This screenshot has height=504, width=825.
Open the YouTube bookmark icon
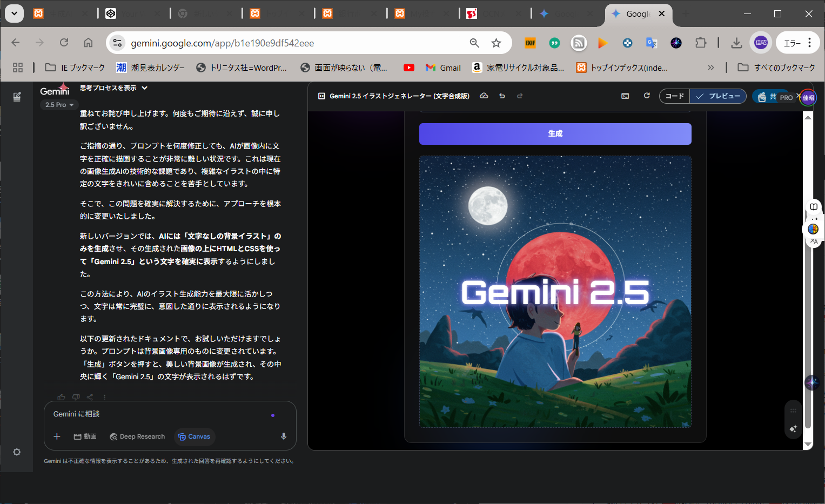409,68
